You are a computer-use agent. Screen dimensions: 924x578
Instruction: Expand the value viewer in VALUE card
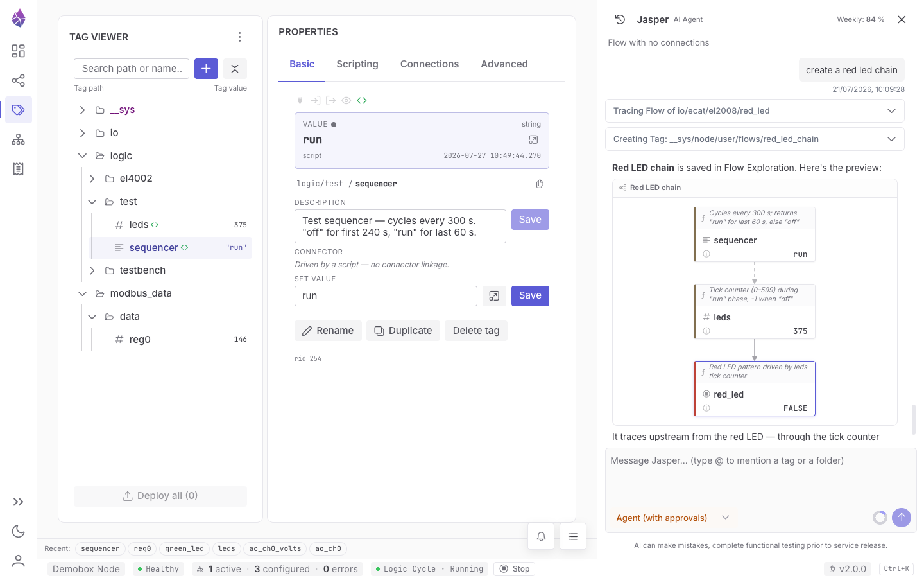click(x=533, y=139)
